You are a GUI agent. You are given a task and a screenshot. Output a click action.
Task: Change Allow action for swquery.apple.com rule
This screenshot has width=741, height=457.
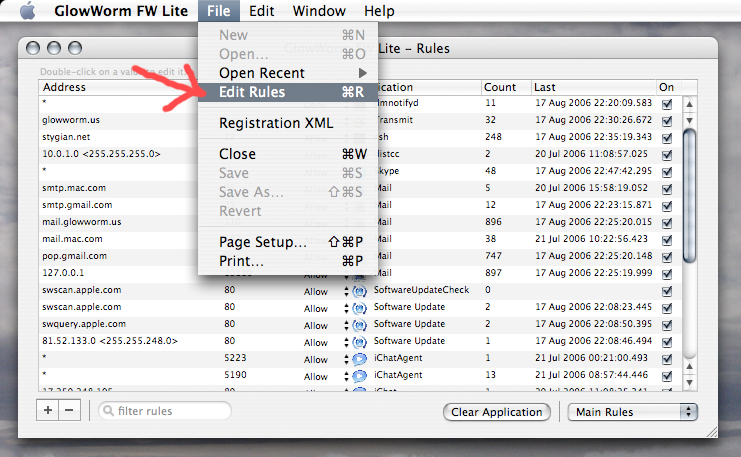(x=326, y=326)
